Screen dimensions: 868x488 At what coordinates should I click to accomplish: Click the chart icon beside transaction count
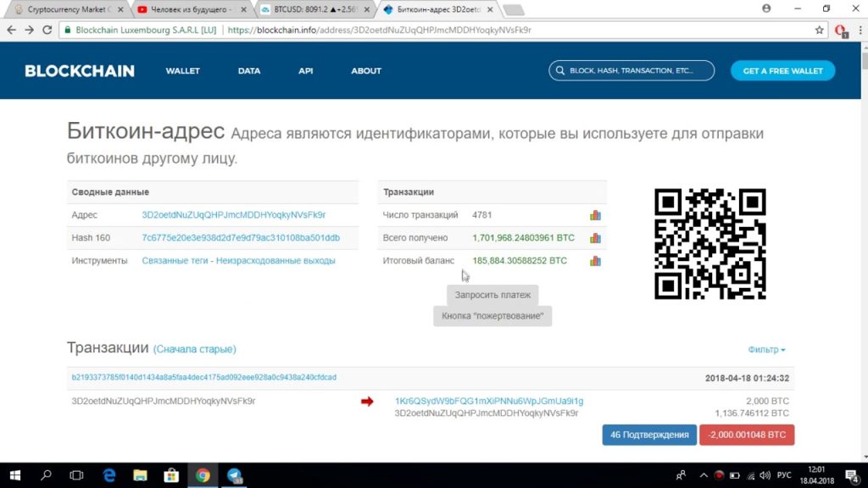pos(595,215)
